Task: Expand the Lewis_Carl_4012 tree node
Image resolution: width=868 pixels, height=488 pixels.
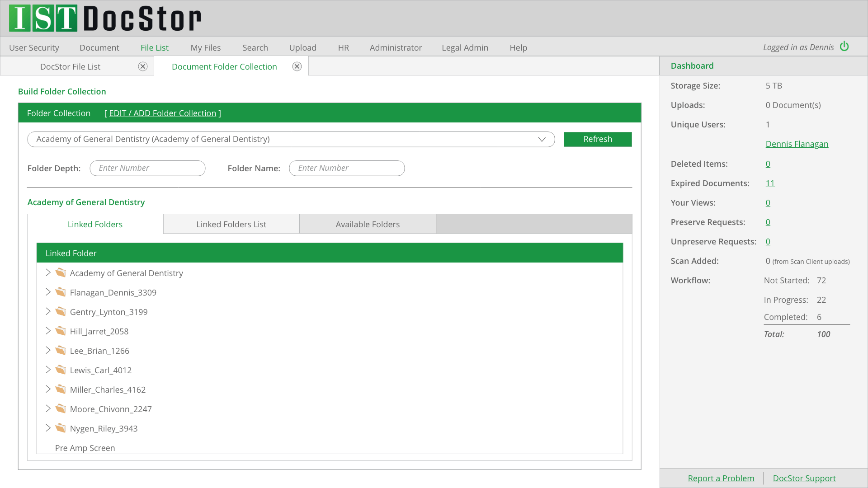Action: [48, 370]
